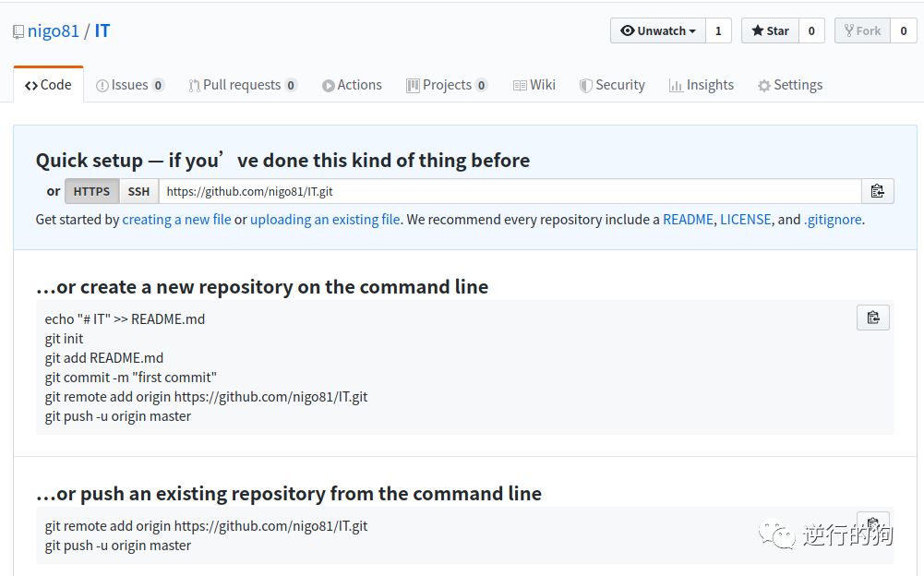Click the Pull requests counter badge
This screenshot has height=576, width=924.
tap(291, 86)
